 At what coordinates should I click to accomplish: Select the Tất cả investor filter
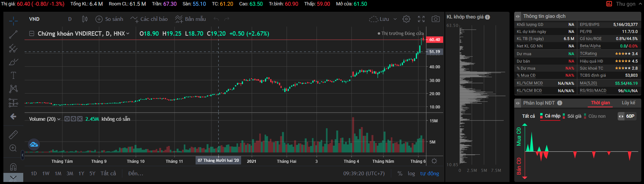[528, 116]
